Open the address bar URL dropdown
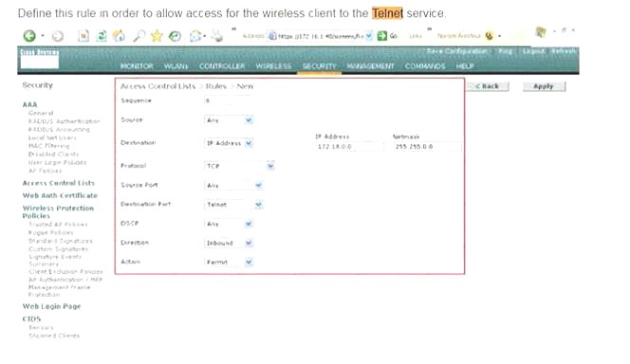 pos(369,36)
